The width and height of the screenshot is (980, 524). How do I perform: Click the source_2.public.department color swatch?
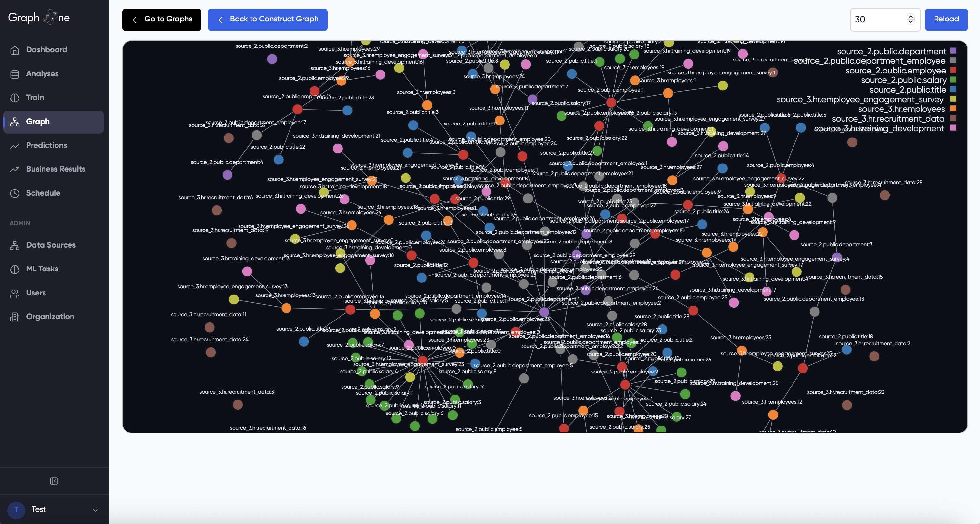click(953, 51)
